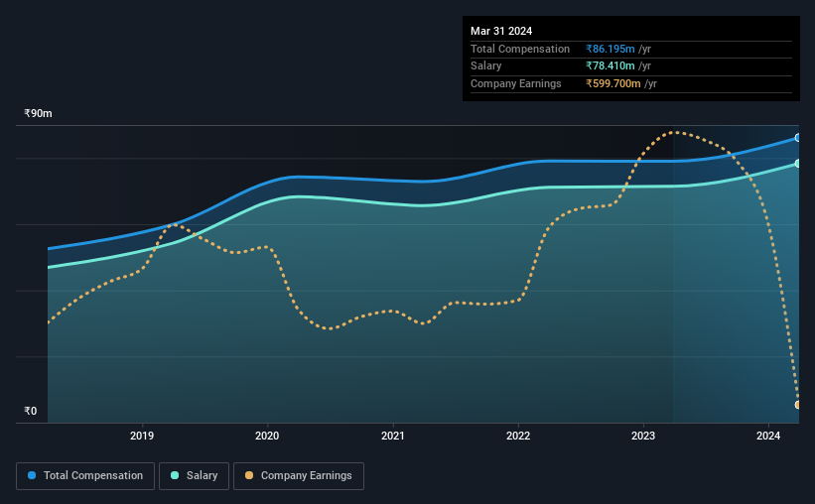This screenshot has width=815, height=504.
Task: Toggle the Total Compensation legend button
Action: pos(85,476)
